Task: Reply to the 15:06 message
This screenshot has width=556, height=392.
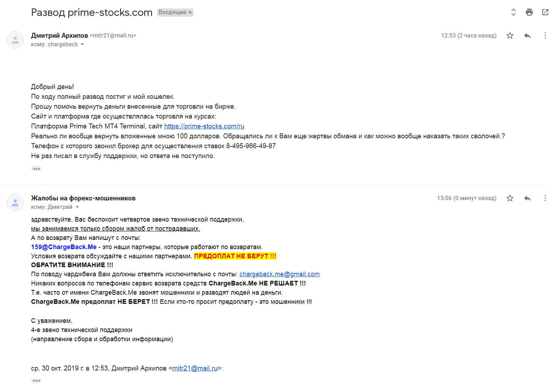Action: click(x=527, y=198)
